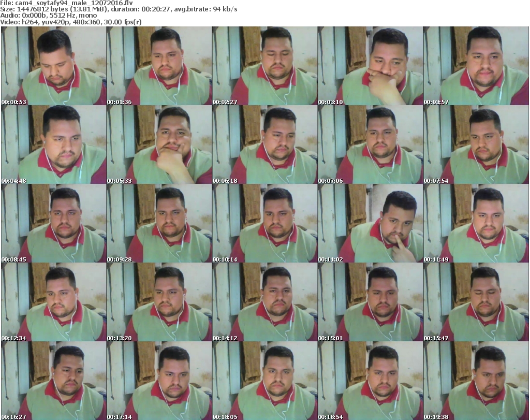Choose the frame timestamped 00:13:20
The width and height of the screenshot is (530, 420).
pyautogui.click(x=159, y=302)
